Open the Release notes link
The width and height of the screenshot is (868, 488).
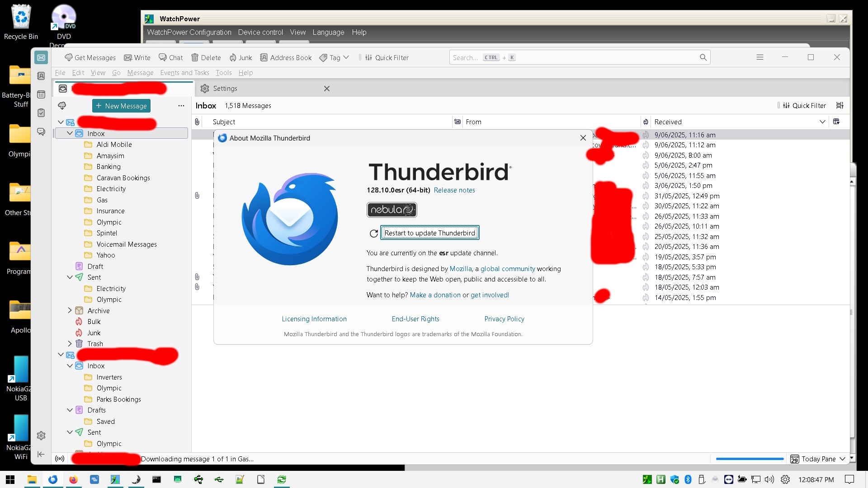(454, 190)
